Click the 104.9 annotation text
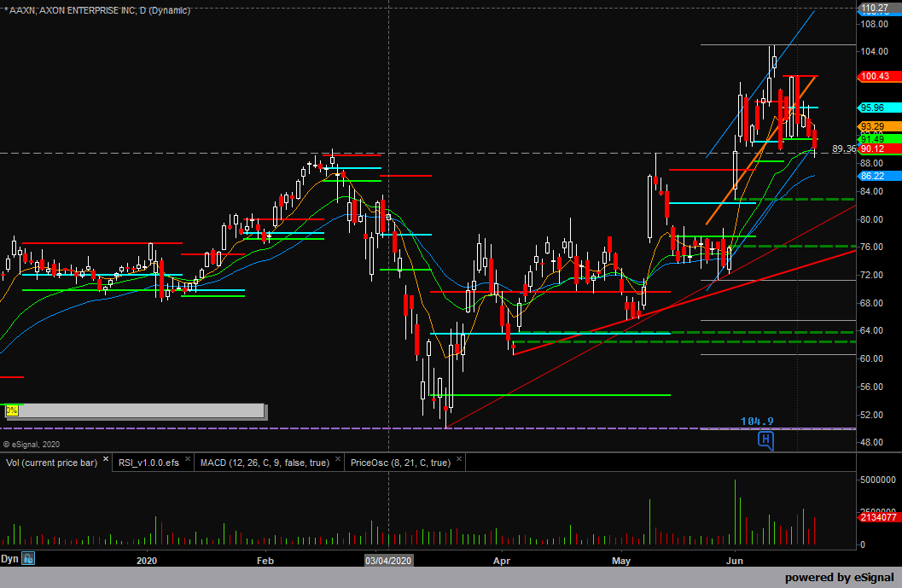Viewport: 902px width, 588px height. [x=756, y=421]
